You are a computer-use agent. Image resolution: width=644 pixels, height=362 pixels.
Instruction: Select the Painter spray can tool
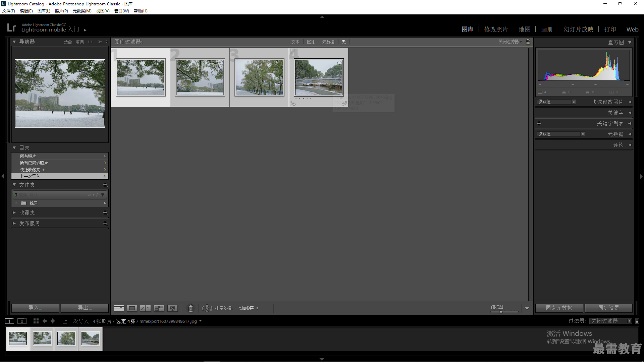click(x=191, y=308)
